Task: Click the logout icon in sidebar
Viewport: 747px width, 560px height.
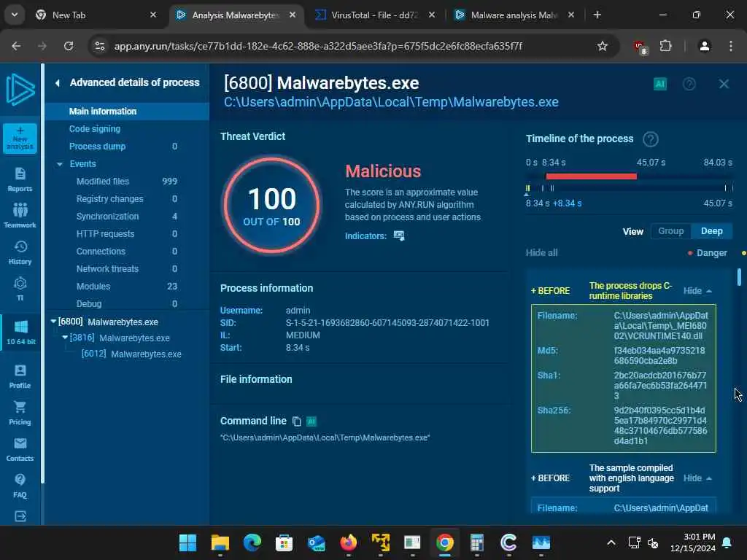Action: coord(20,516)
